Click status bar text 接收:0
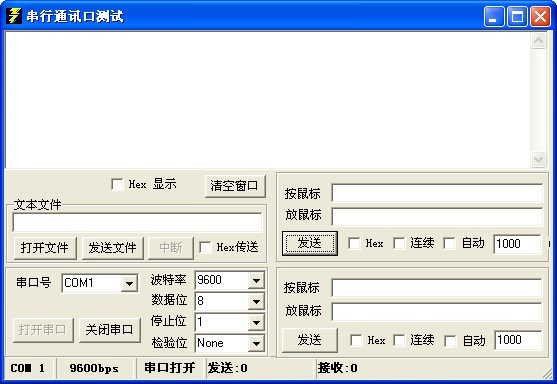 pyautogui.click(x=338, y=368)
